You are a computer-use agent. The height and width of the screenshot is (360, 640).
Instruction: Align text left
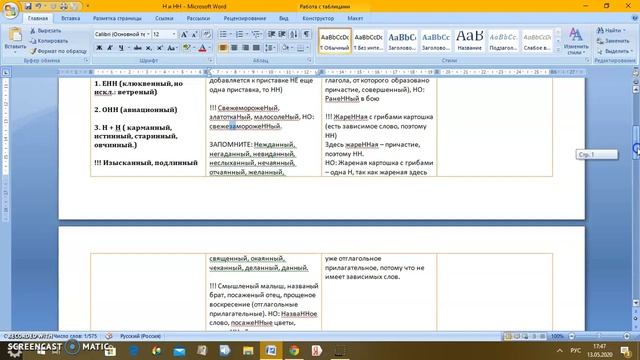[223, 48]
